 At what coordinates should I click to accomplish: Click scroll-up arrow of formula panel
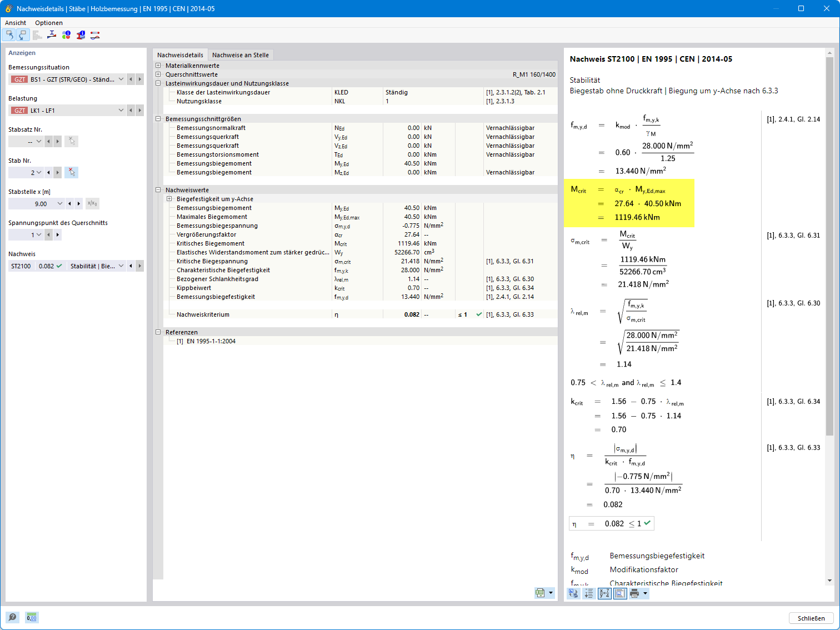pyautogui.click(x=829, y=53)
